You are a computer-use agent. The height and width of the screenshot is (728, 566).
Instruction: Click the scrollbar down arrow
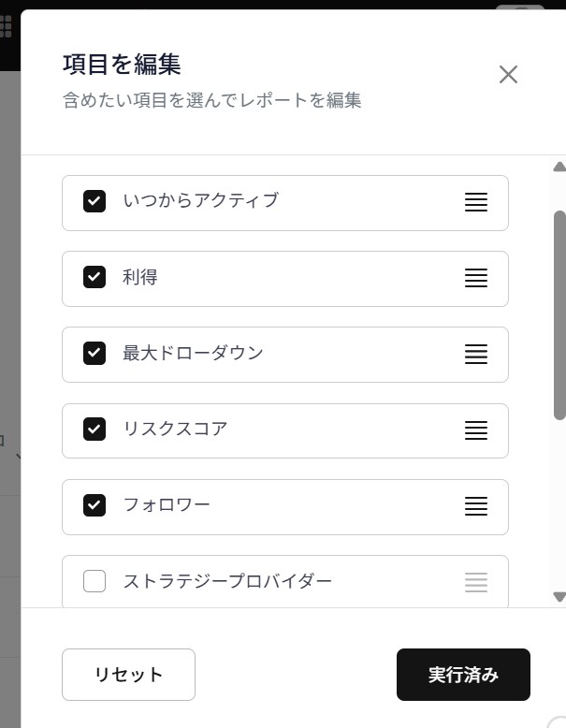tap(559, 596)
